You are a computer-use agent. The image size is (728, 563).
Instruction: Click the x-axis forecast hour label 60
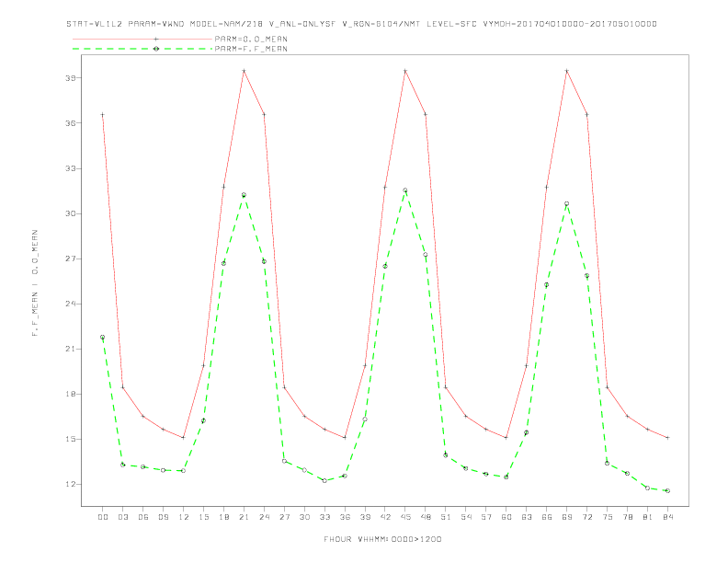506,517
